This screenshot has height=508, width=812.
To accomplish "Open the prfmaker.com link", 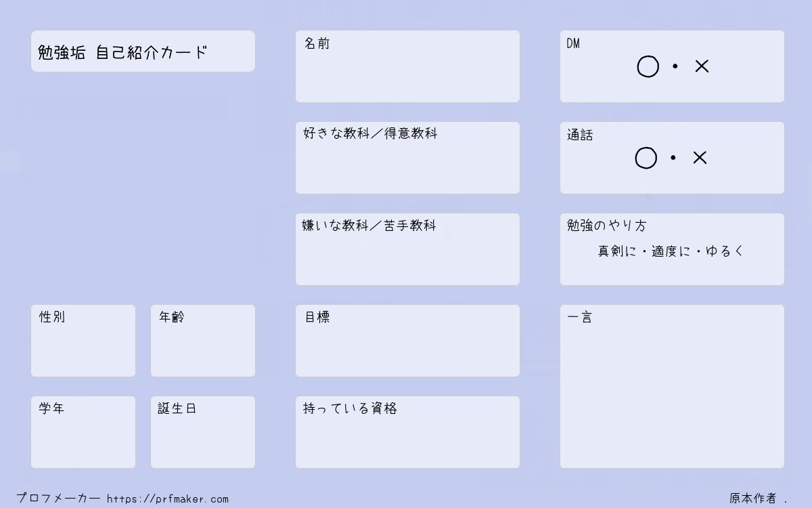I will (168, 499).
